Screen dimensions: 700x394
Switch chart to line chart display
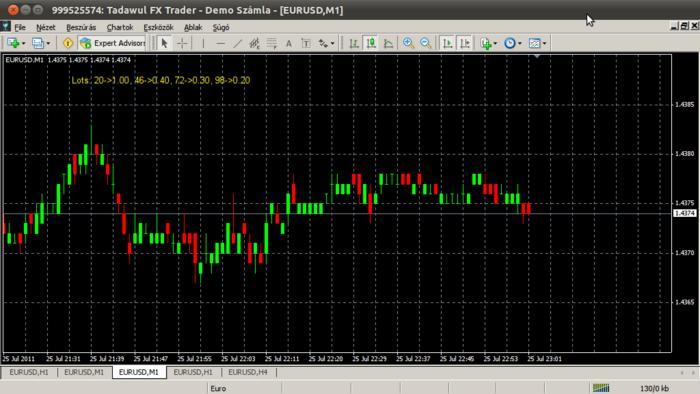[388, 43]
